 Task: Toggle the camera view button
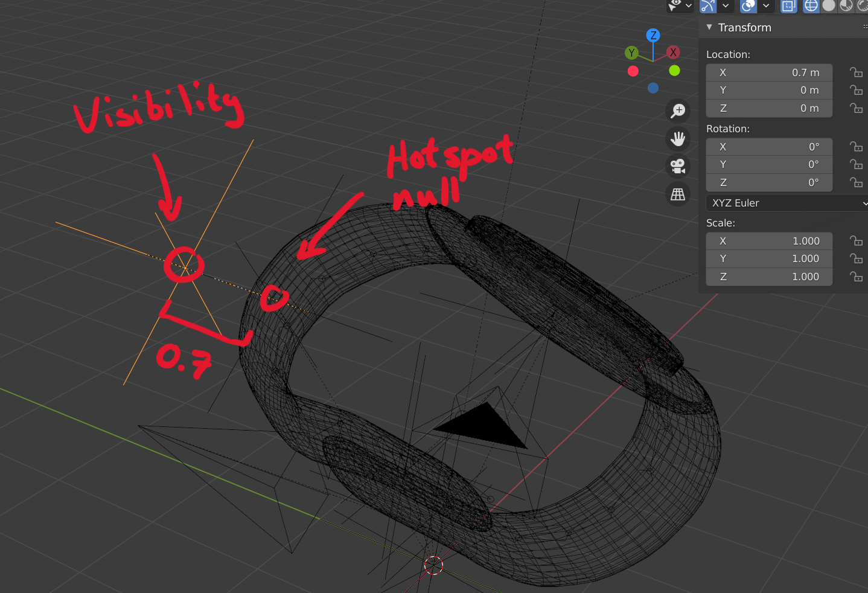(x=678, y=166)
